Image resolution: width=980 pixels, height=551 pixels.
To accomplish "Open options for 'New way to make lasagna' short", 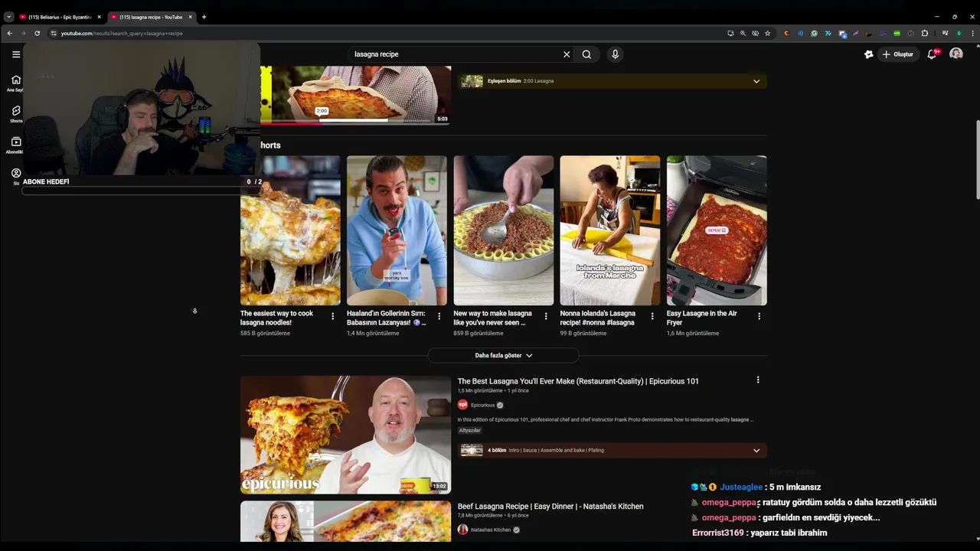I will coord(546,316).
